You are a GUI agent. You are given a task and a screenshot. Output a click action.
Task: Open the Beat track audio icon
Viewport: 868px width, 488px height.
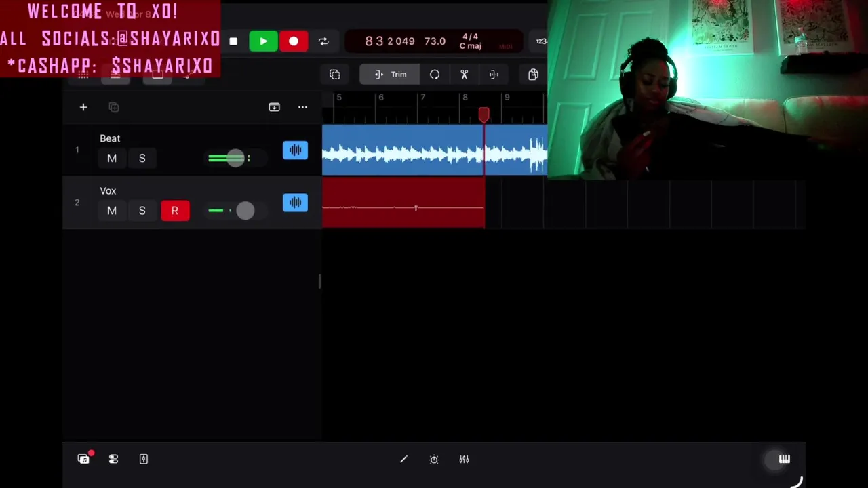tap(295, 150)
